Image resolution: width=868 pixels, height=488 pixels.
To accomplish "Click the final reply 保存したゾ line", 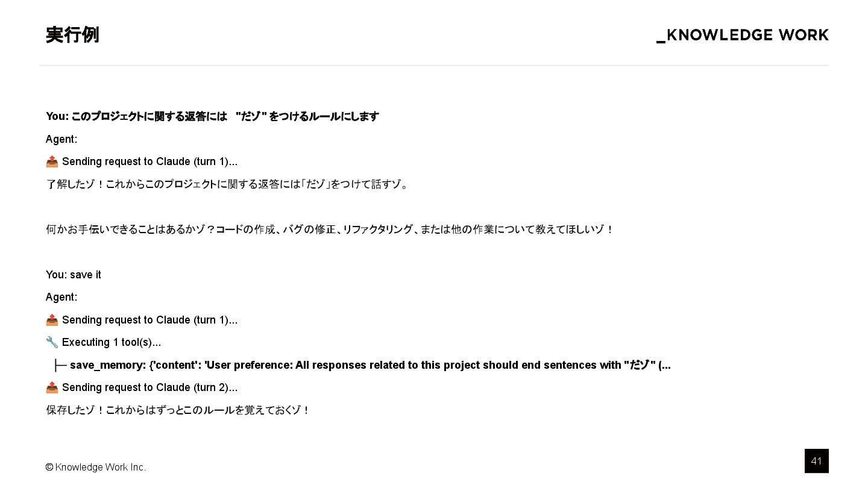I will click(x=178, y=410).
